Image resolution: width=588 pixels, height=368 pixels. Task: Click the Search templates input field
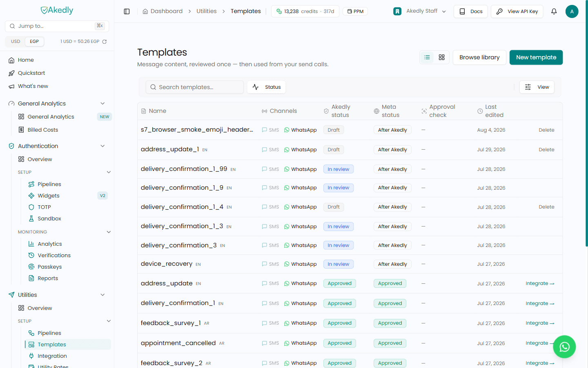[195, 87]
